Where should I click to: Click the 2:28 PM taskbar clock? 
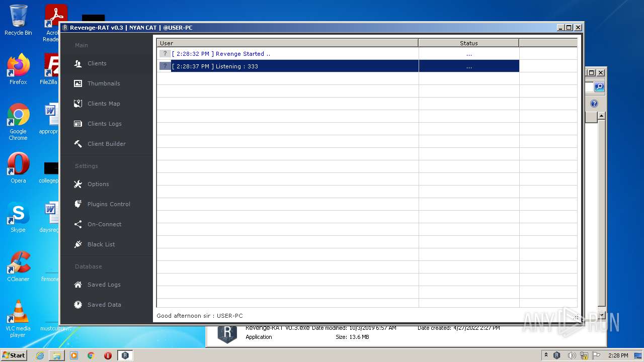[x=618, y=355]
